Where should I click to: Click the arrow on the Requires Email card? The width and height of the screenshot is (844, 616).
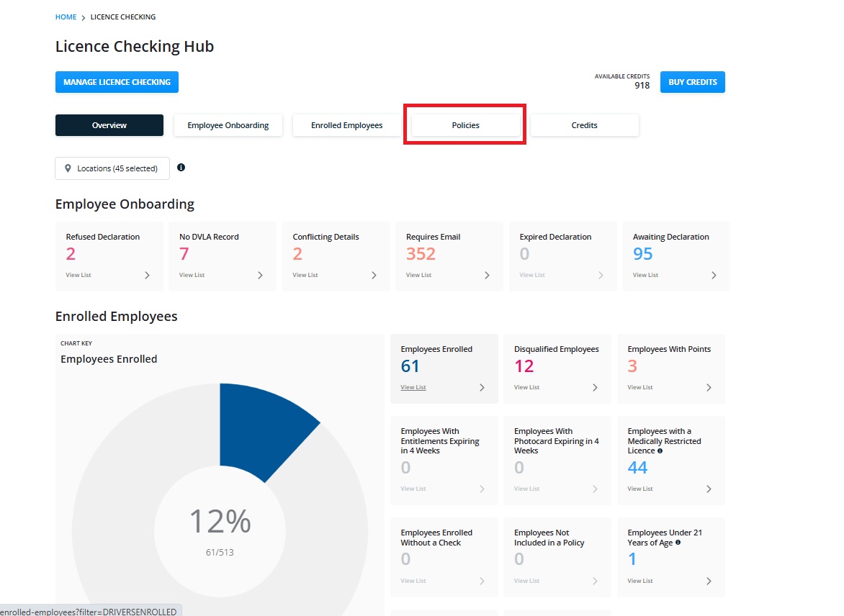[487, 275]
